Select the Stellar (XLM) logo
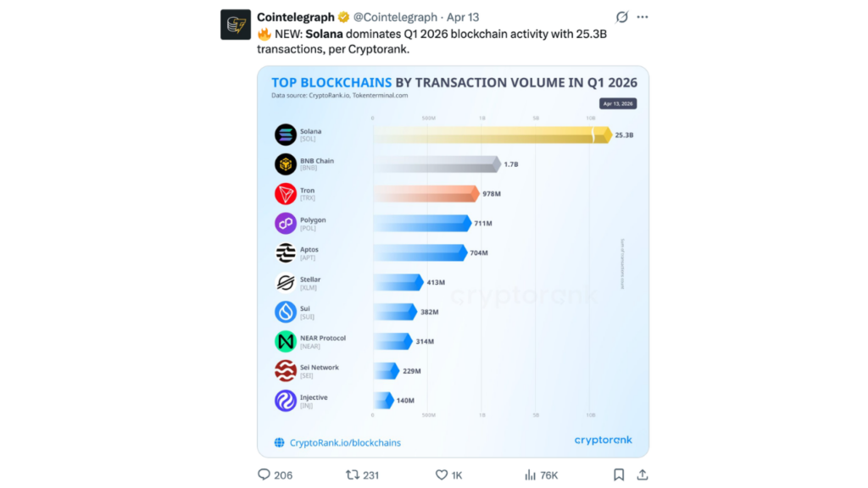 coord(287,282)
